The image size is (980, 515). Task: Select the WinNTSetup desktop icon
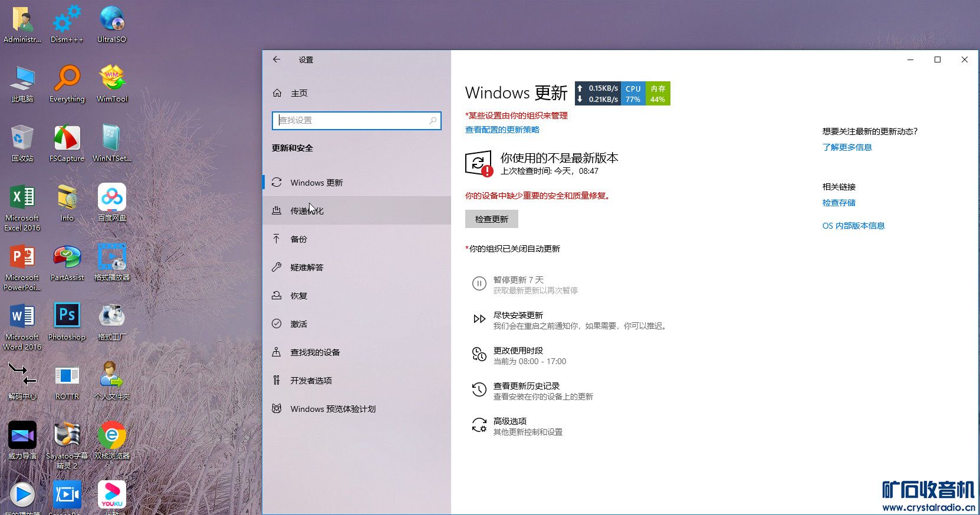[x=111, y=143]
